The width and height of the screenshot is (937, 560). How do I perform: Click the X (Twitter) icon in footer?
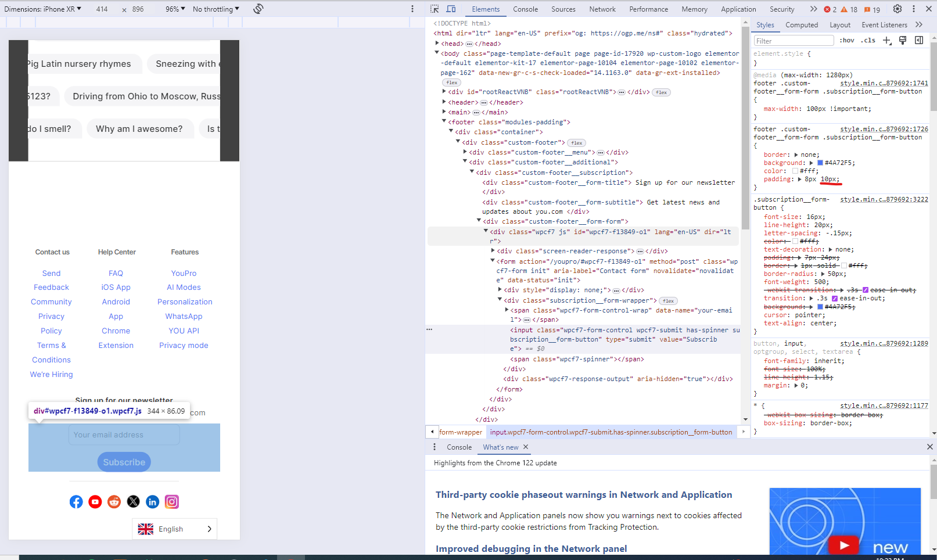(134, 502)
